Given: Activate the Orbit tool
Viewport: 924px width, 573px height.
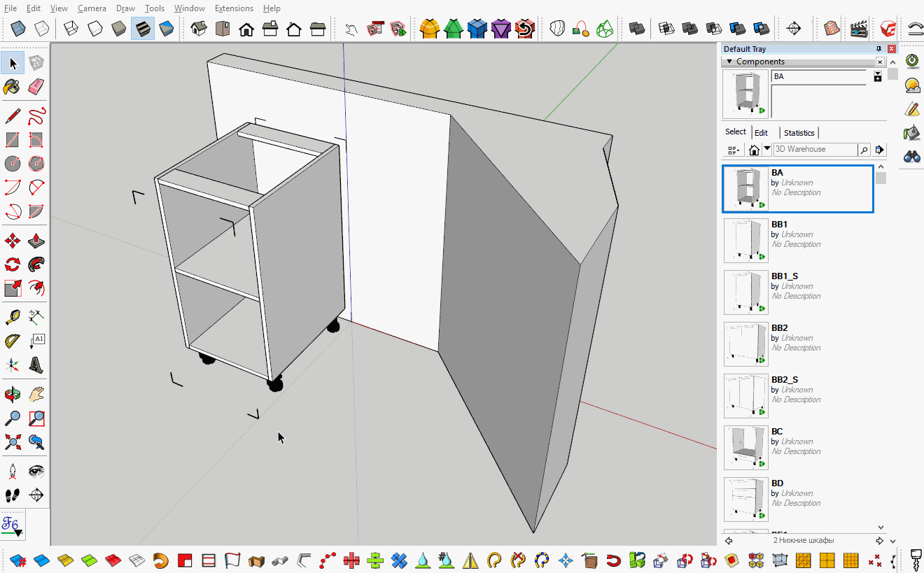Looking at the screenshot, I should 11,394.
